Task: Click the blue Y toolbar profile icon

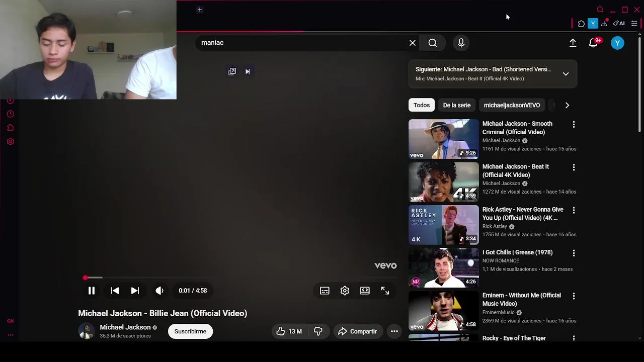Action: [593, 24]
